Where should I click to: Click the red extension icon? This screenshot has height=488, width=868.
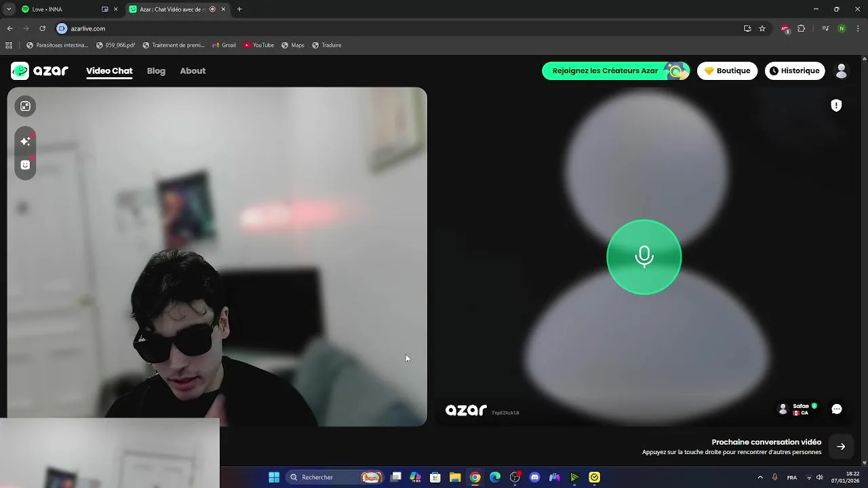click(x=785, y=28)
